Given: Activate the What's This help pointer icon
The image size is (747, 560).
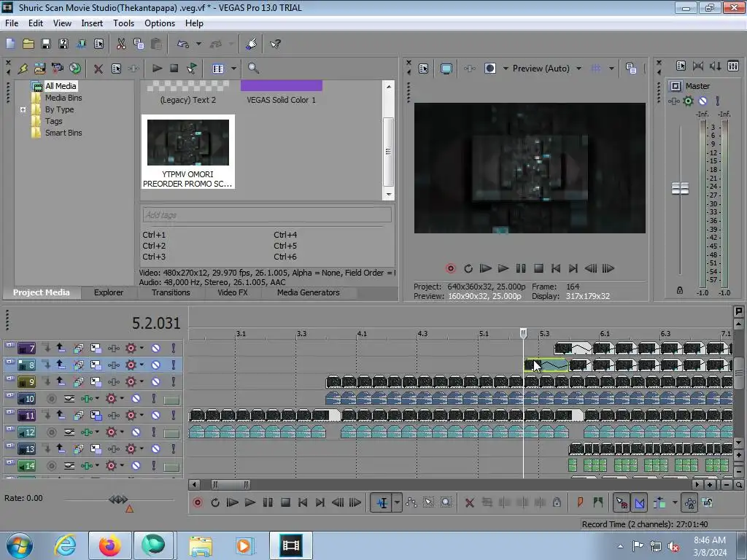Looking at the screenshot, I should (x=275, y=44).
